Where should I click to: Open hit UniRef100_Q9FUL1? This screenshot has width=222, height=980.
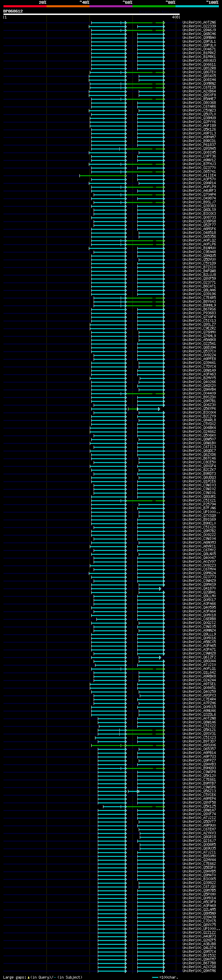point(199,41)
